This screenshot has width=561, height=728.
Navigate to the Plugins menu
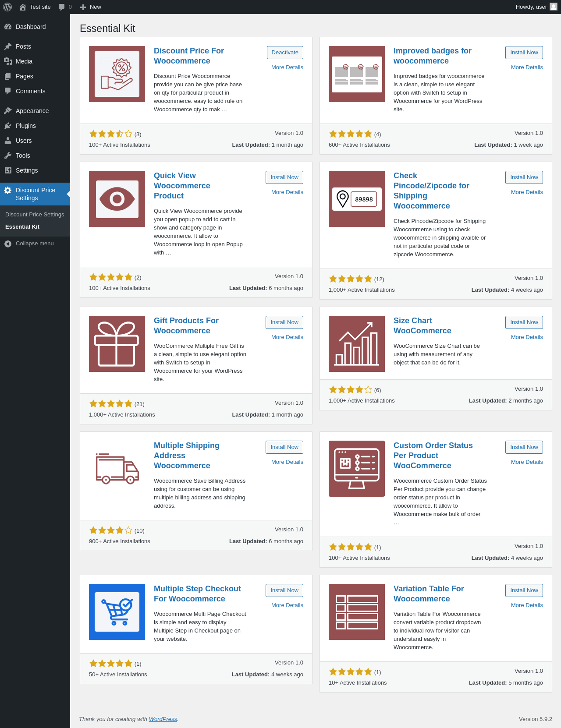pos(35,126)
